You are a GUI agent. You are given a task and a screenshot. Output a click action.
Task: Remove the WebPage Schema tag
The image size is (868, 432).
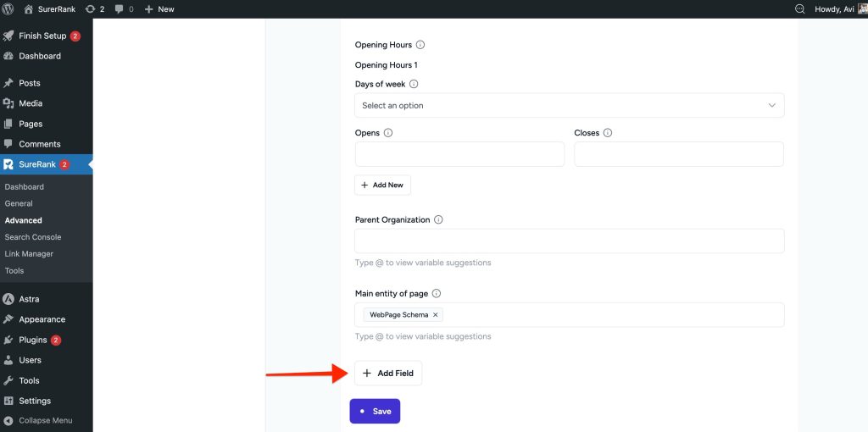[x=436, y=315]
